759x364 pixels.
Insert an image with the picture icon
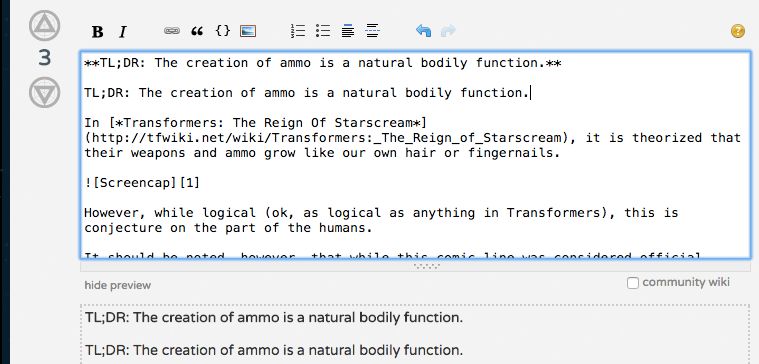pyautogui.click(x=248, y=31)
